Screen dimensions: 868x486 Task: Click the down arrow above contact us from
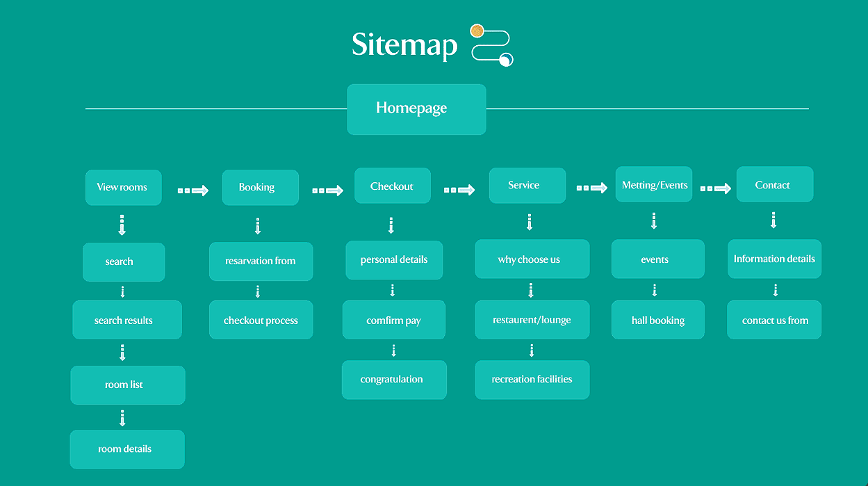776,290
